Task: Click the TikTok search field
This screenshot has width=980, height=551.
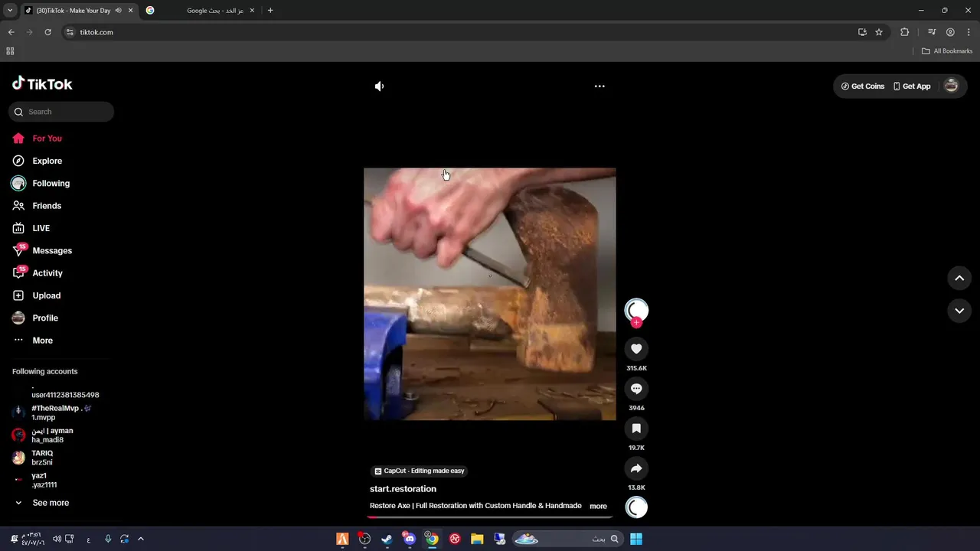Action: coord(61,112)
